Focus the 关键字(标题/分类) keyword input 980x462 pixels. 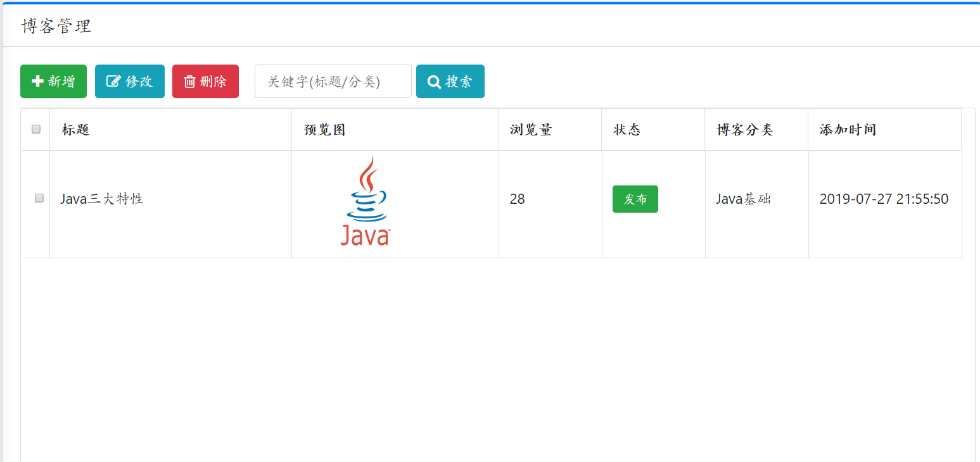(333, 81)
